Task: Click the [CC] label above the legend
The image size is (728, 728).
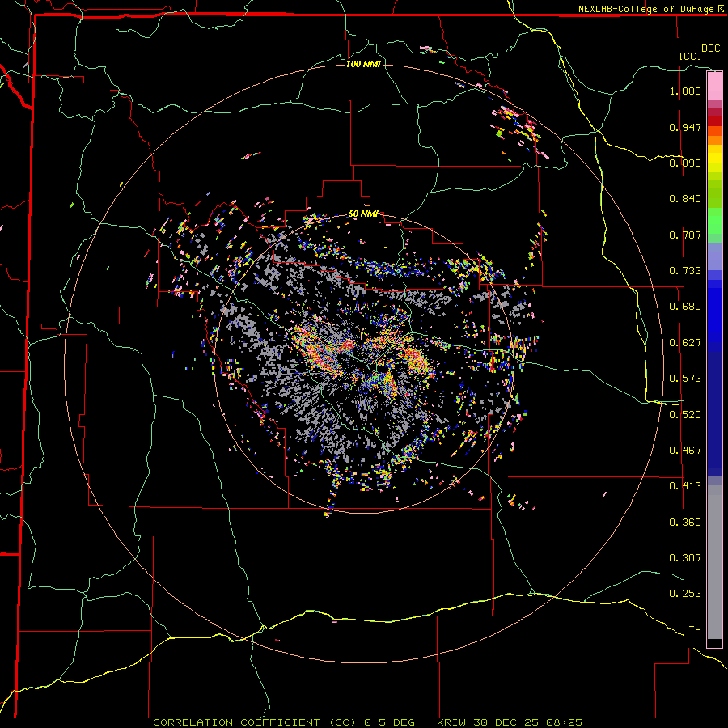Action: 690,56
